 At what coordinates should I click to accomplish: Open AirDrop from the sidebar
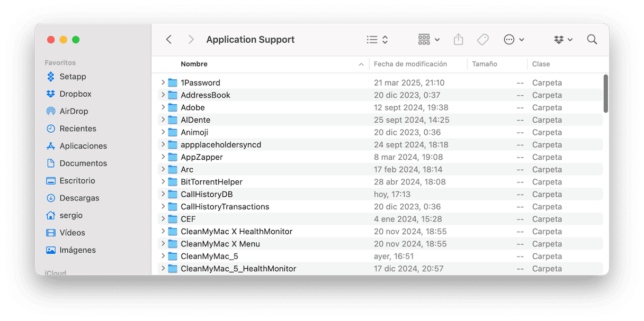tap(67, 112)
